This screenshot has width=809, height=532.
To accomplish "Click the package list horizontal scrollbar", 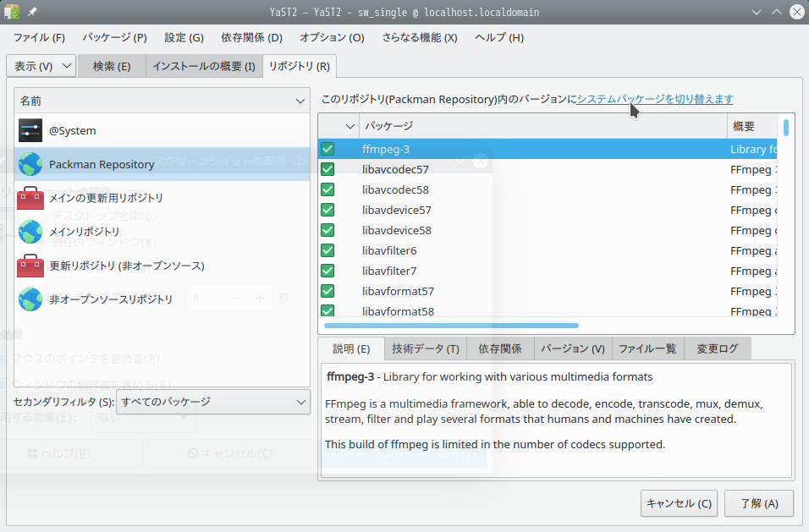I will [451, 326].
